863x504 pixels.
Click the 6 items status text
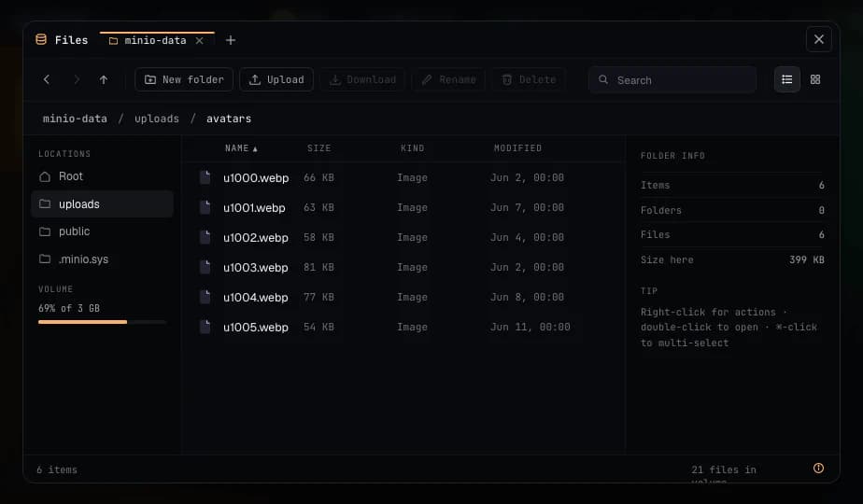57,469
